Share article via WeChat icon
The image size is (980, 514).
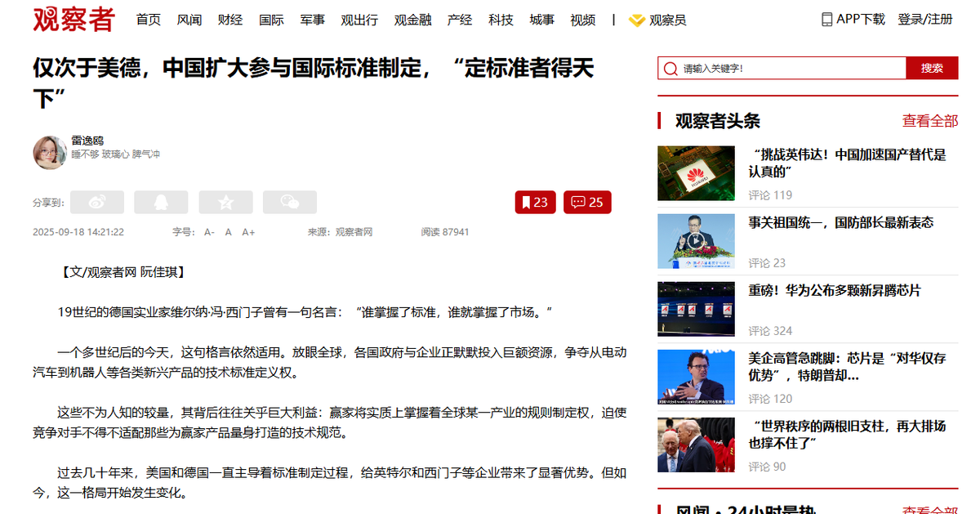289,202
